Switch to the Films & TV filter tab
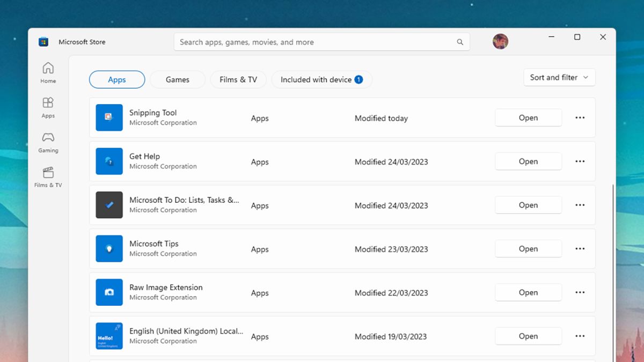This screenshot has height=362, width=644. click(238, 79)
